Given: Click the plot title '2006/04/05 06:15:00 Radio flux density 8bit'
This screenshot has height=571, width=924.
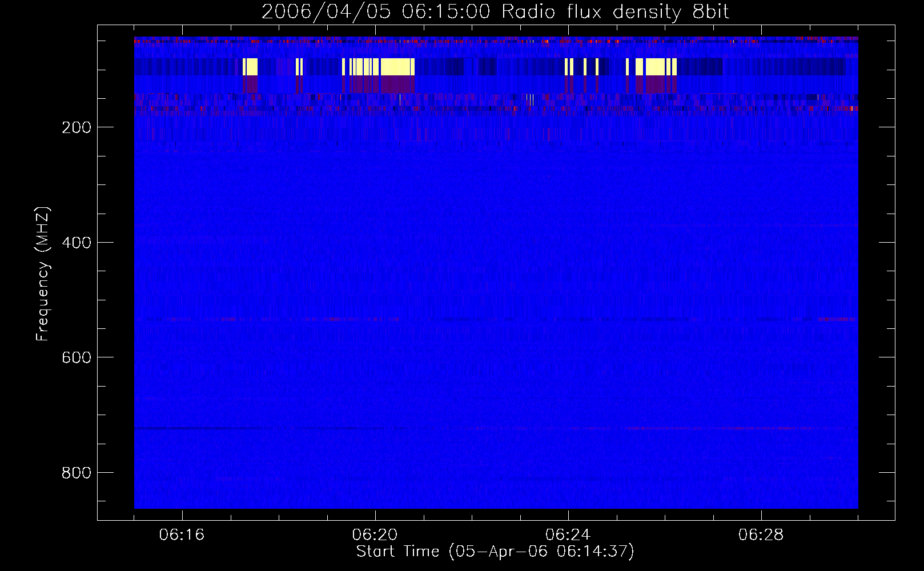Looking at the screenshot, I should pyautogui.click(x=495, y=12).
